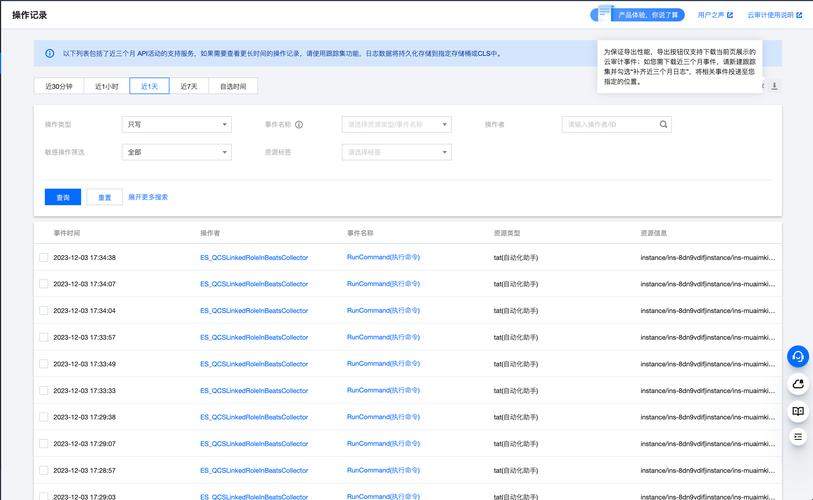
Task: Click tat(自动化助手) in the 17:34:07 row
Action: 516,284
